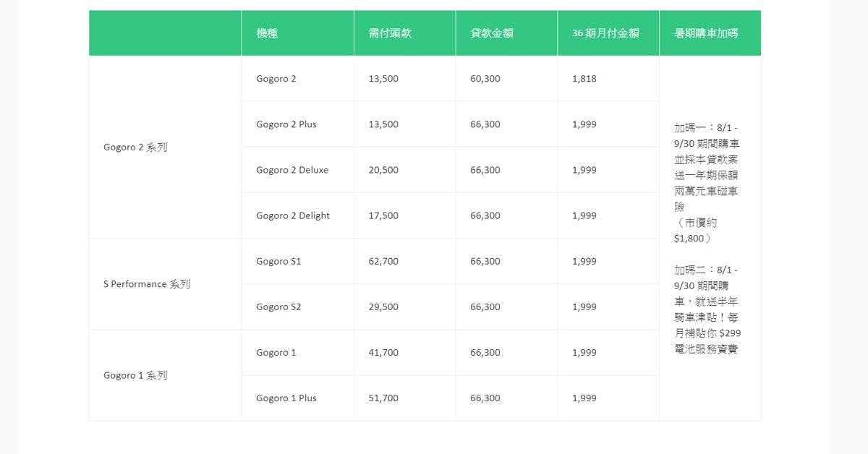Viewport: 868px width, 454px height.
Task: Select the 62,700 down payment value
Action: pos(383,261)
